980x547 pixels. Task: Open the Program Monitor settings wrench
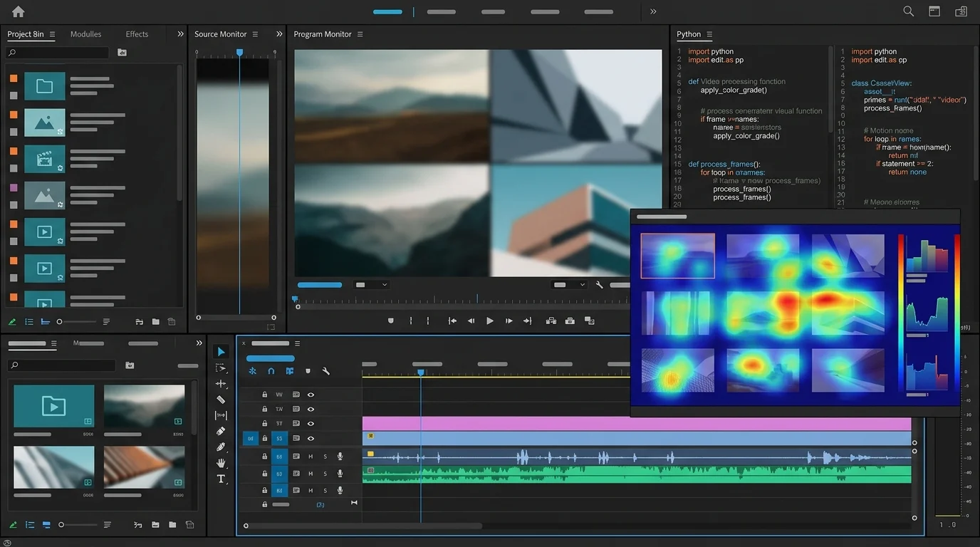(x=599, y=285)
